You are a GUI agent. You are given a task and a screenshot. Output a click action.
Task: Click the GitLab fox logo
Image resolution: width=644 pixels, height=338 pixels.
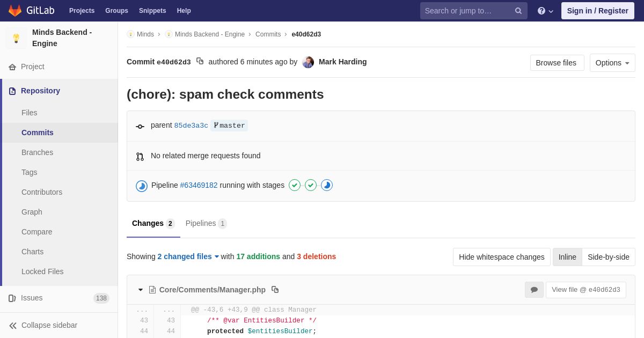click(15, 11)
